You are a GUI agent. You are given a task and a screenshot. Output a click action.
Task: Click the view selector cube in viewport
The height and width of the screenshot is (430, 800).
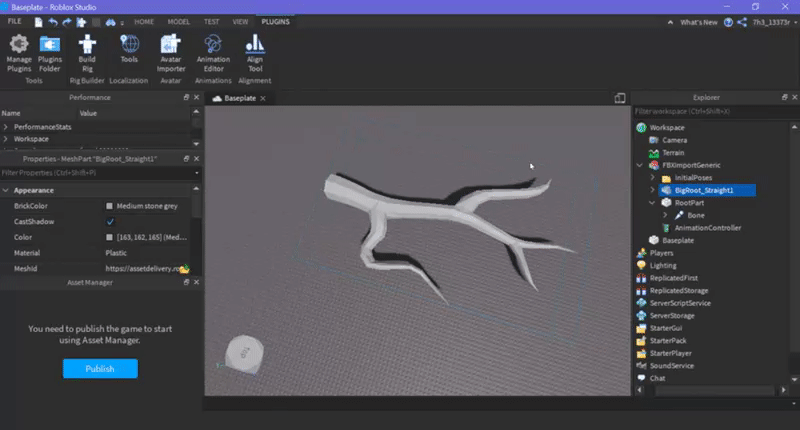[x=244, y=353]
